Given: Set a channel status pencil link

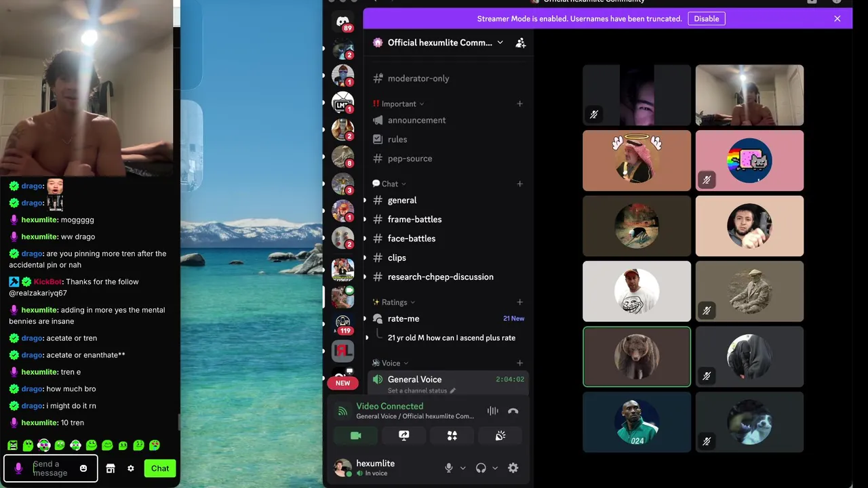Looking at the screenshot, I should click(421, 390).
